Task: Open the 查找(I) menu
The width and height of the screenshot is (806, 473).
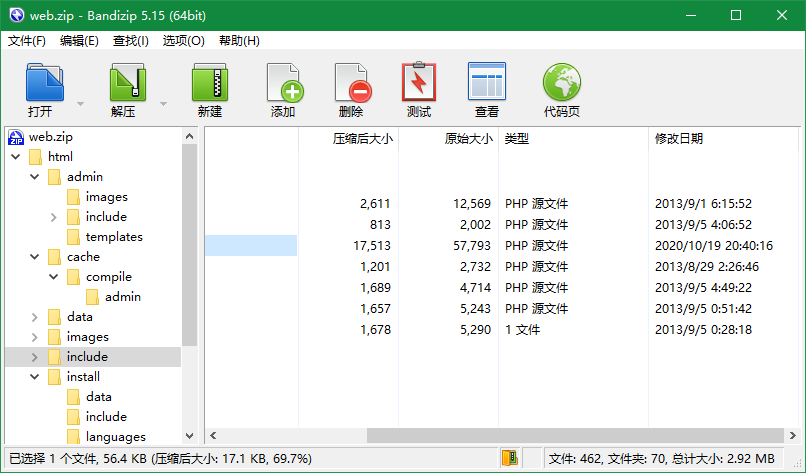Action: click(131, 41)
